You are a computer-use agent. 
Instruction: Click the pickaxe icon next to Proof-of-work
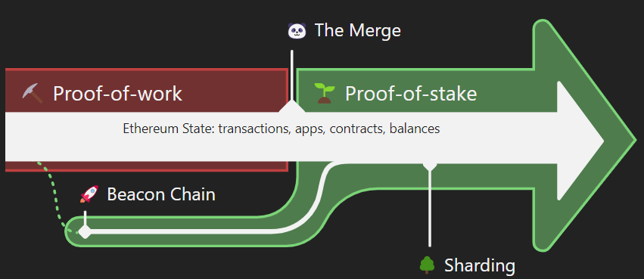[x=32, y=93]
